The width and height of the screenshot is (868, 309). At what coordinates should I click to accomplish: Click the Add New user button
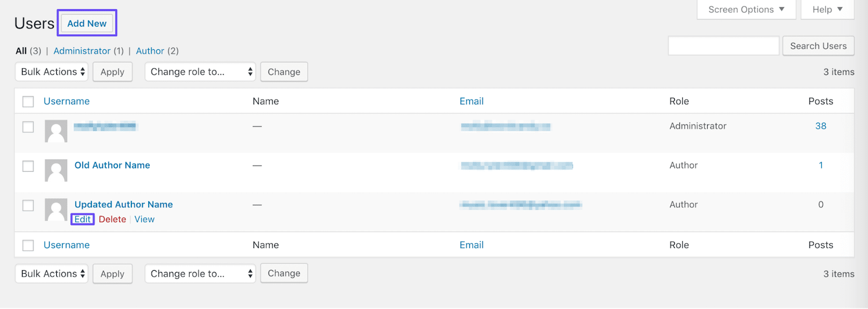[x=87, y=23]
